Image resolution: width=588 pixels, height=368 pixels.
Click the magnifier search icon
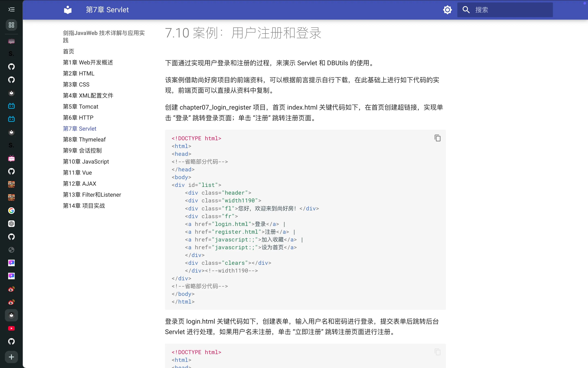click(466, 10)
